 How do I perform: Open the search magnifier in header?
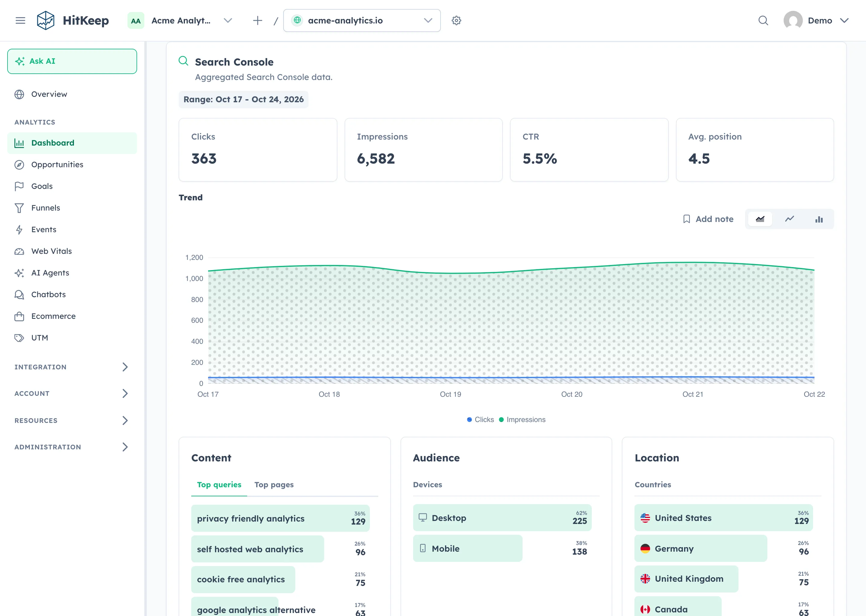763,20
